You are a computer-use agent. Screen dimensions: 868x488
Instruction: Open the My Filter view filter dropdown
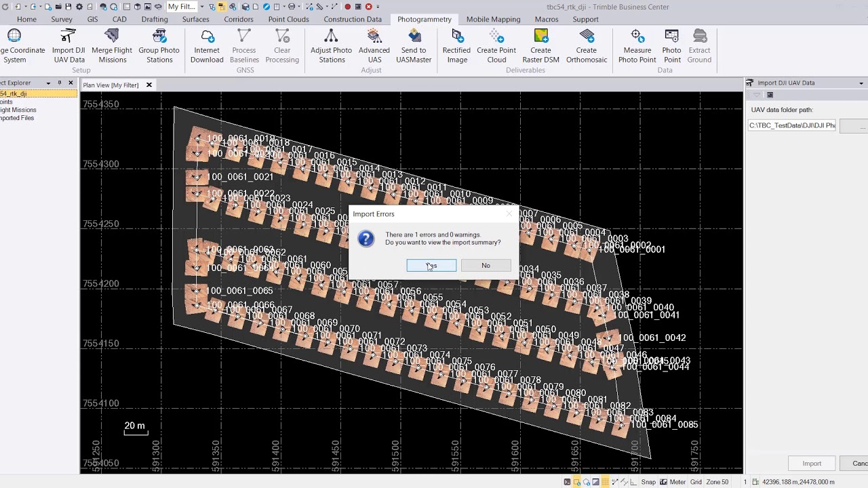pos(202,7)
